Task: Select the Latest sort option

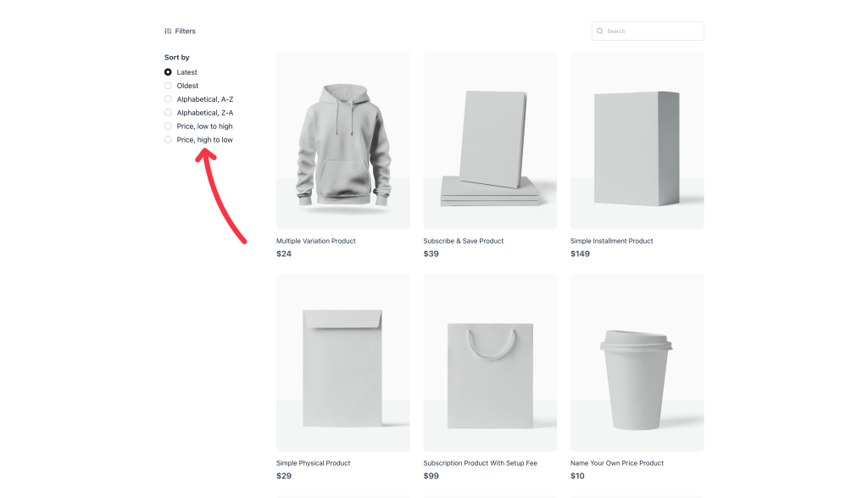Action: (168, 72)
